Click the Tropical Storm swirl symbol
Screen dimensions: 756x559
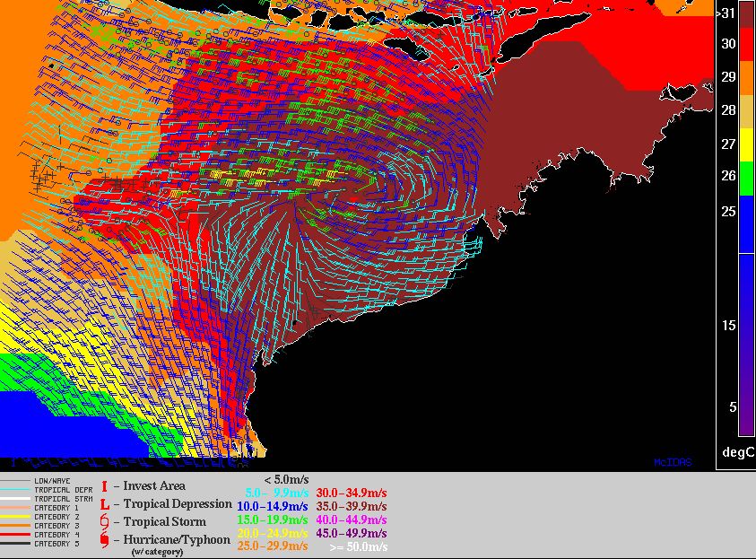pyautogui.click(x=105, y=522)
